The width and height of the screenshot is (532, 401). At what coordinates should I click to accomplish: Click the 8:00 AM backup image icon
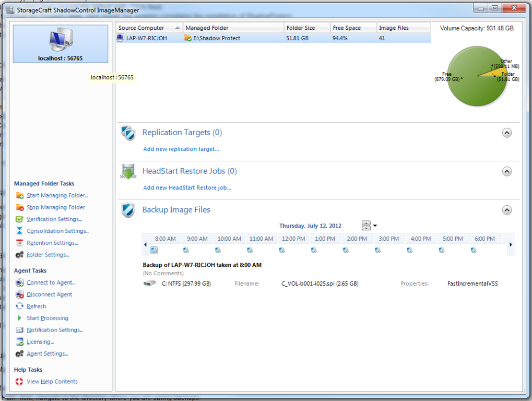154,251
